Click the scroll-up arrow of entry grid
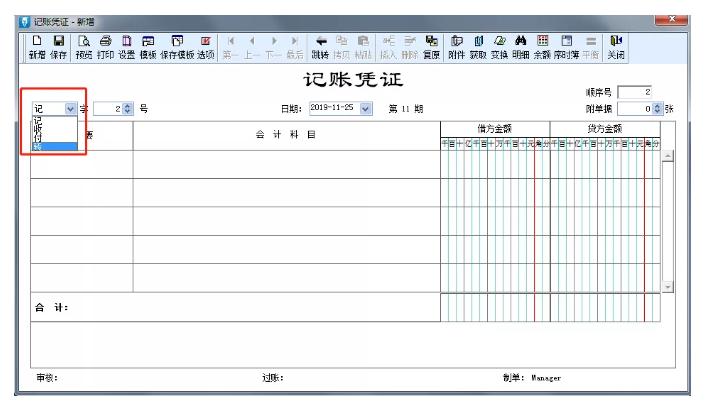Screen dimensions: 706x407 [x=668, y=156]
